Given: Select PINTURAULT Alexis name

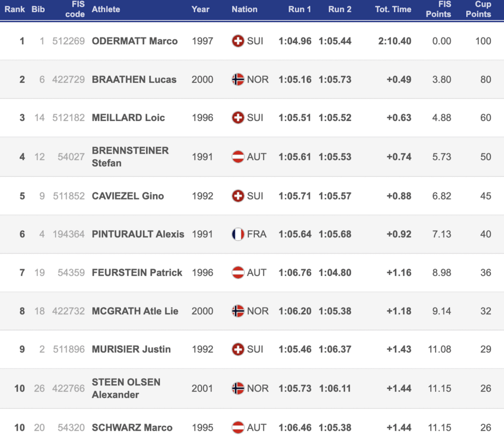Looking at the screenshot, I should [138, 234].
